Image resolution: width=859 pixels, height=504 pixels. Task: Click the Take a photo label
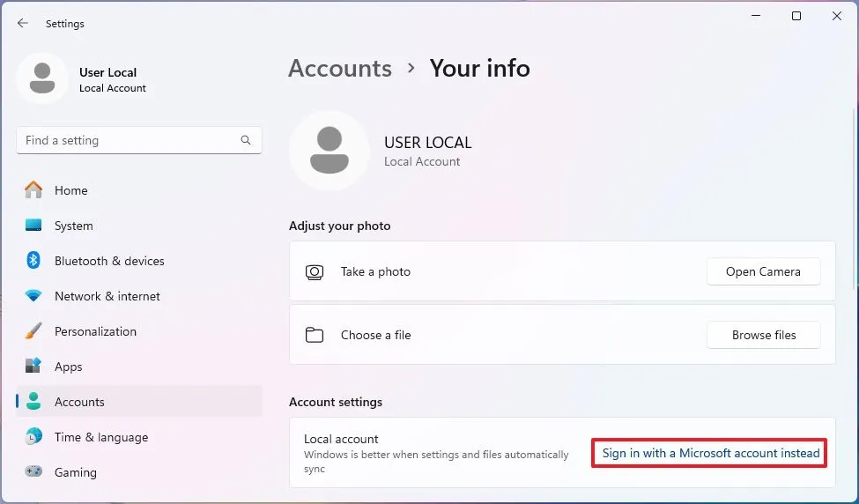point(375,271)
